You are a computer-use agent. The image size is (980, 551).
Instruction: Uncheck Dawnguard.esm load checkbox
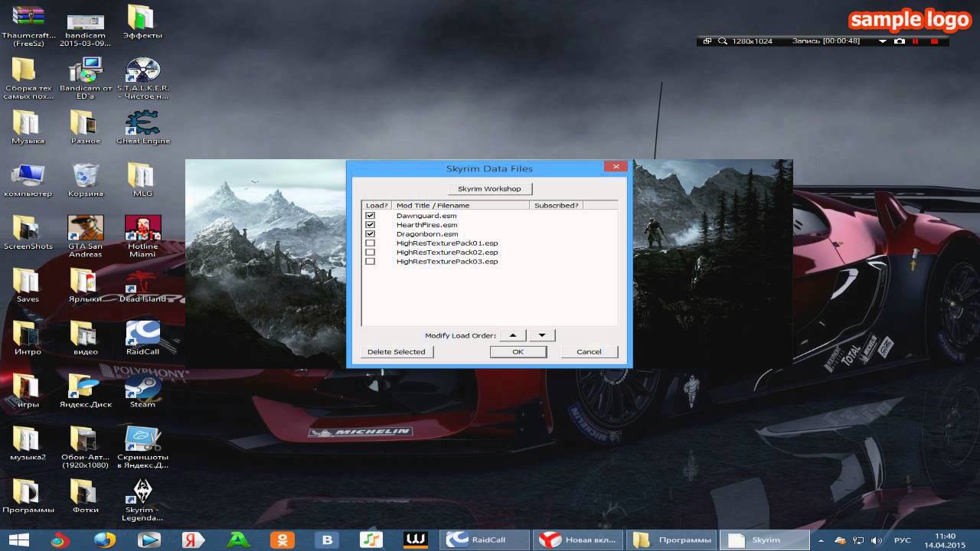pos(371,216)
